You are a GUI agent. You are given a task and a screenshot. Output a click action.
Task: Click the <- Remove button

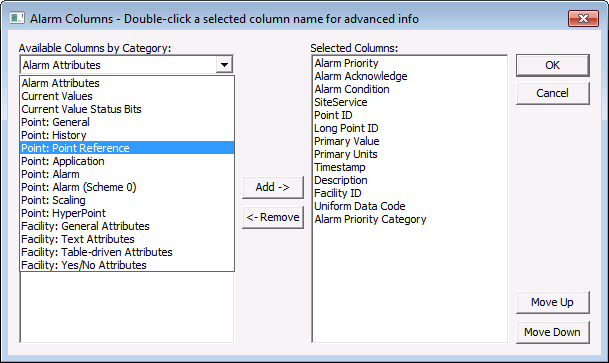point(273,217)
